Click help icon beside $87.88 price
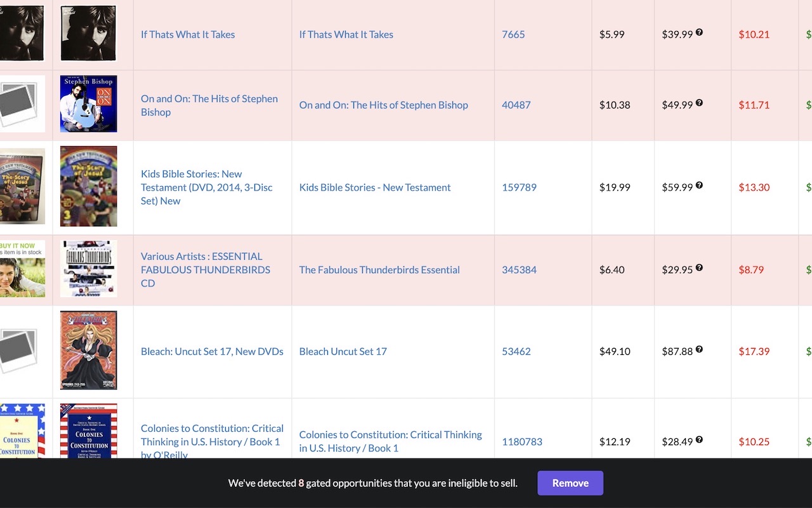812x508 pixels. 699,349
